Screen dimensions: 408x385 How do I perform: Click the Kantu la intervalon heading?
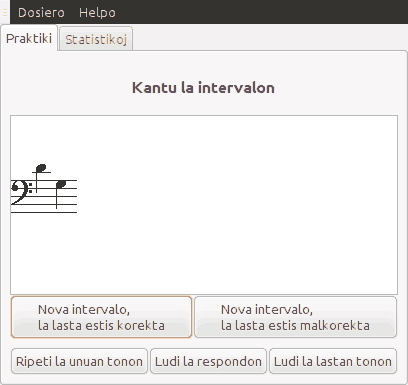point(203,88)
